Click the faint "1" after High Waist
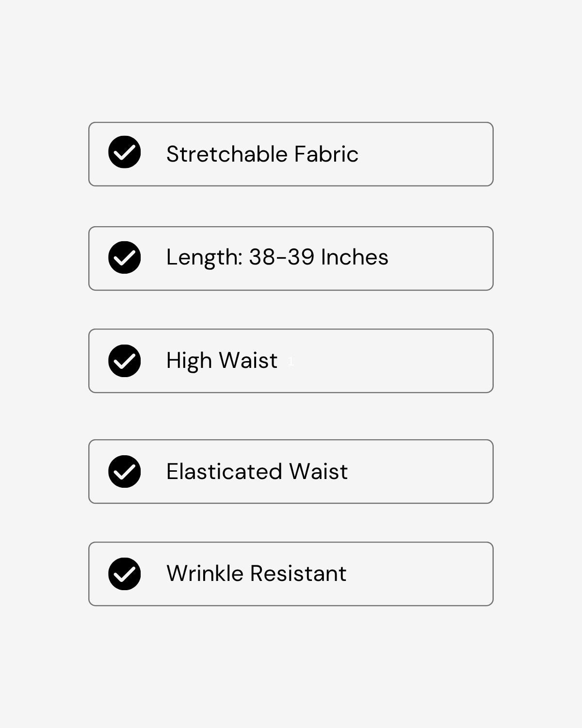582x728 pixels. 291,362
